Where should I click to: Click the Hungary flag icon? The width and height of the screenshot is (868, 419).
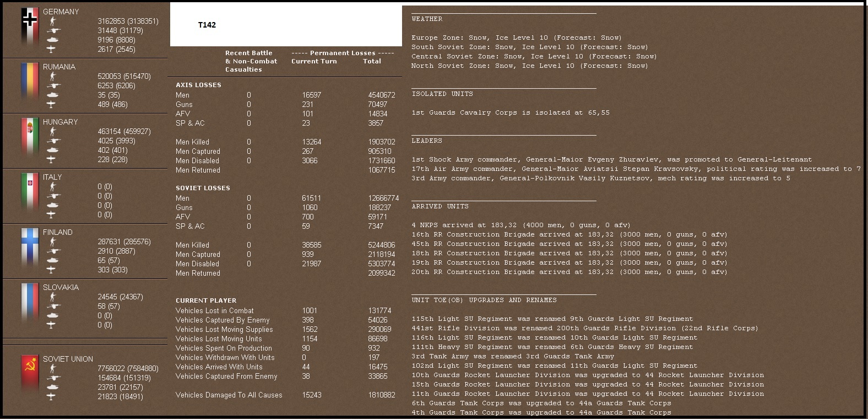pyautogui.click(x=30, y=138)
